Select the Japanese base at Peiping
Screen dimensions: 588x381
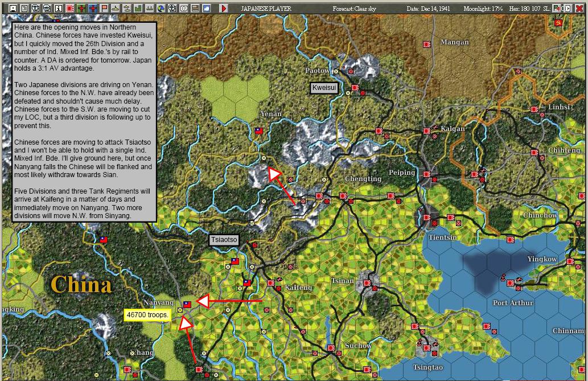tap(427, 174)
